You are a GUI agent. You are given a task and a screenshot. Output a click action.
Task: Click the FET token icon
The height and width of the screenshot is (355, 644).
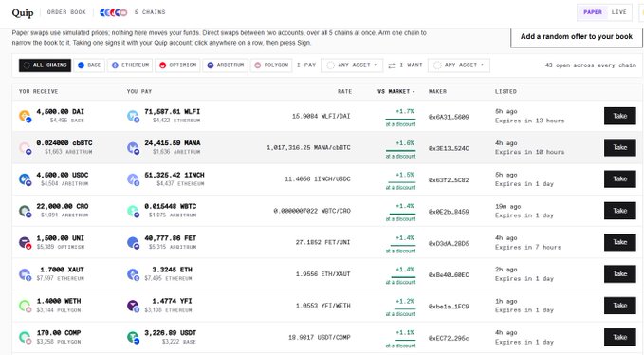pos(133,243)
